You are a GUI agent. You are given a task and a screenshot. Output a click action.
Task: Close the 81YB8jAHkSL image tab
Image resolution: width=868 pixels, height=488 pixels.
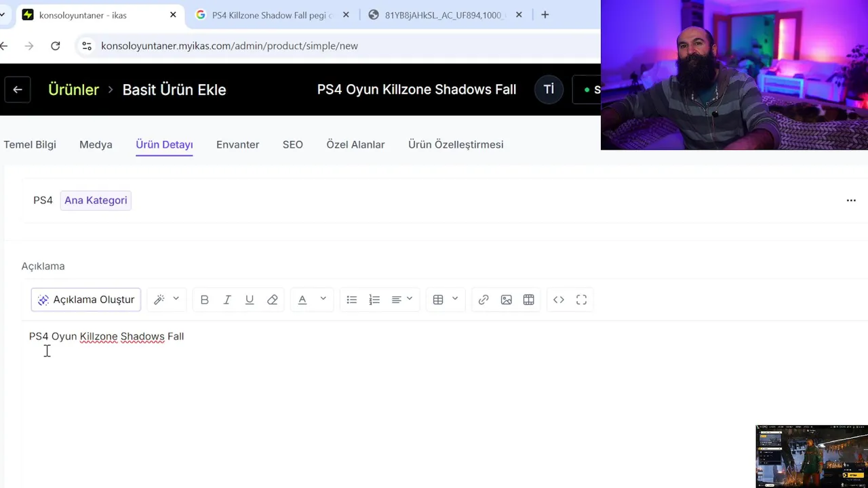click(x=519, y=15)
